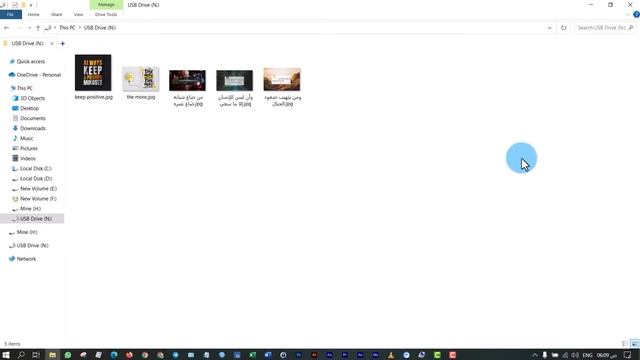The image size is (640, 360).
Task: Open Documents folder in sidebar
Action: point(33,118)
